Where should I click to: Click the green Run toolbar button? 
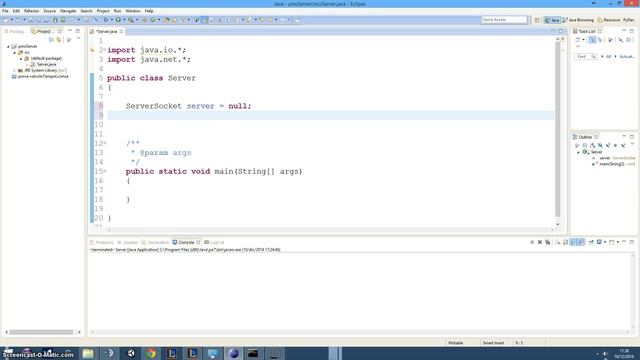[118, 20]
